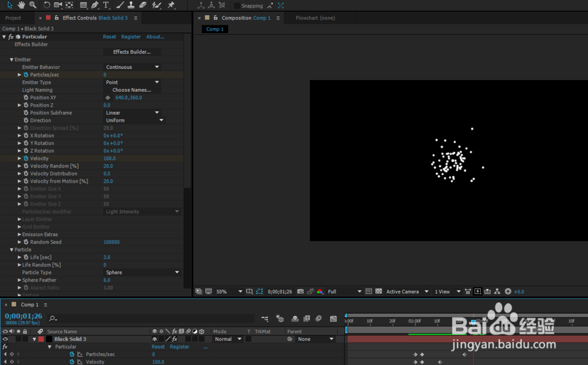Toggle the Particles/sec stopwatch in Effect Controls

(x=26, y=75)
